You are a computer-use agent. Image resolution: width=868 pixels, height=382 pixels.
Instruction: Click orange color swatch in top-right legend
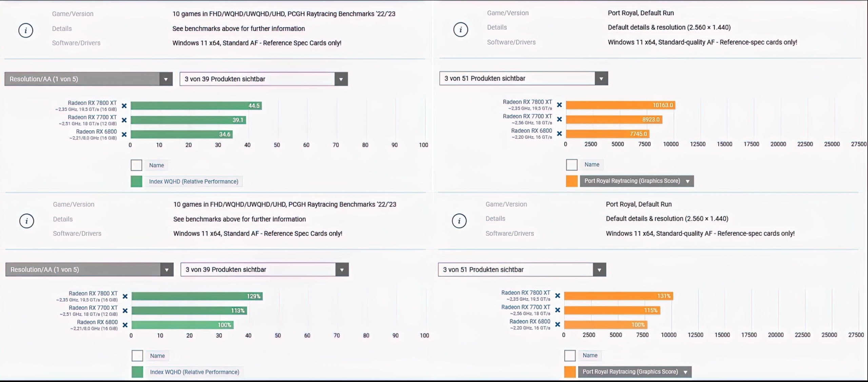(x=572, y=181)
